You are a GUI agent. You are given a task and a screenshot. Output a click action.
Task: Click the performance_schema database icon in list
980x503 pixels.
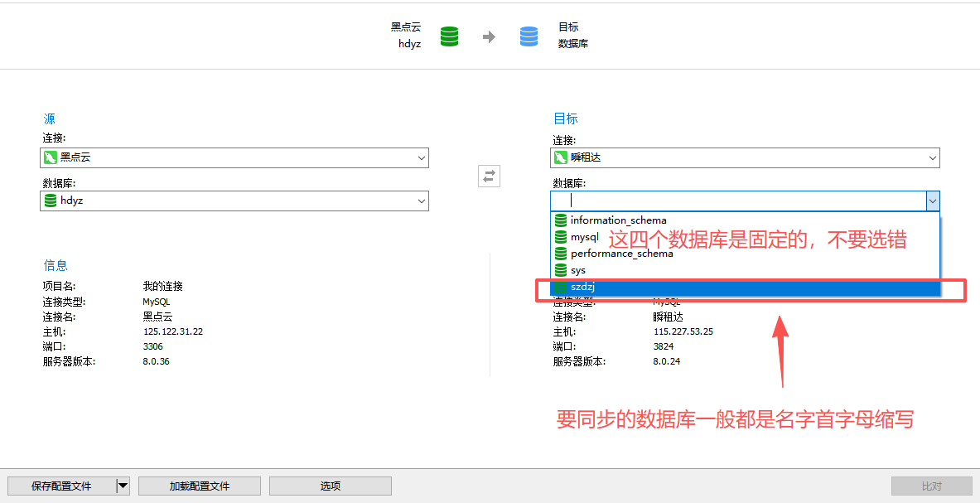561,254
